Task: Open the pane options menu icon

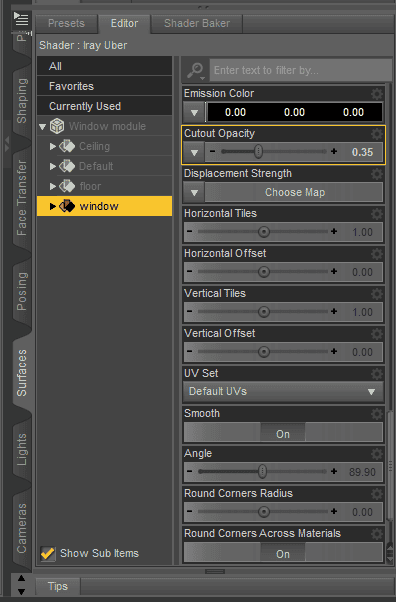Action: point(21,19)
